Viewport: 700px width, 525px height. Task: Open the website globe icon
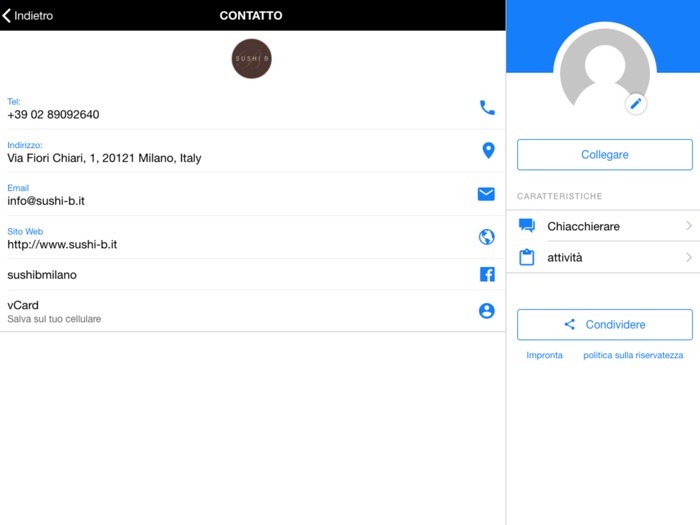tap(487, 237)
